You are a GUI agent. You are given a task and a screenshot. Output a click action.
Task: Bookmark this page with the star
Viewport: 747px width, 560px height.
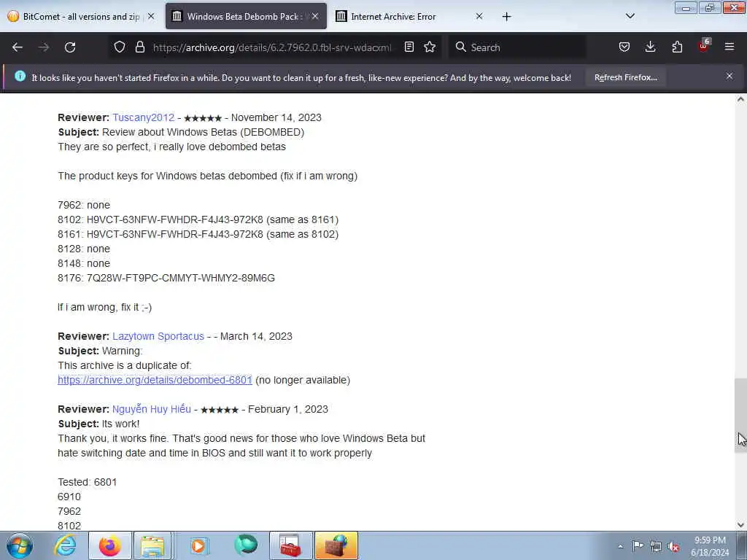pos(430,47)
